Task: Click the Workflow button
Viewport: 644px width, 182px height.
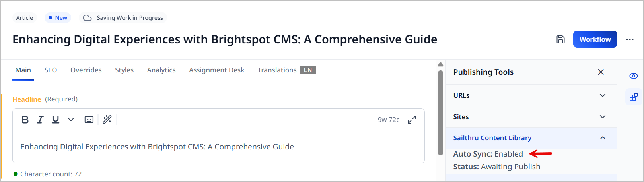Action: 595,39
